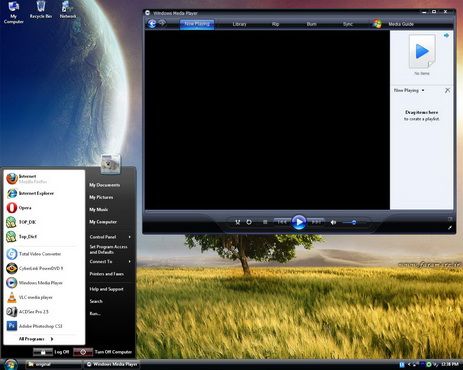
Task: Open the Media Guide tab
Action: point(401,24)
